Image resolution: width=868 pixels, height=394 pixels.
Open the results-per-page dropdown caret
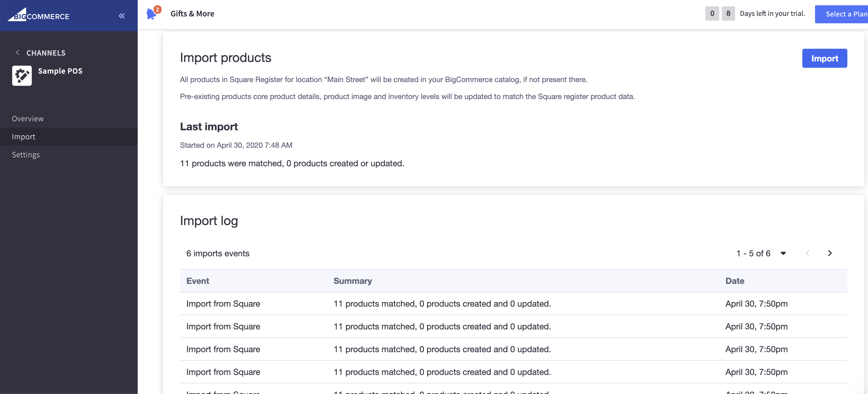(x=783, y=253)
